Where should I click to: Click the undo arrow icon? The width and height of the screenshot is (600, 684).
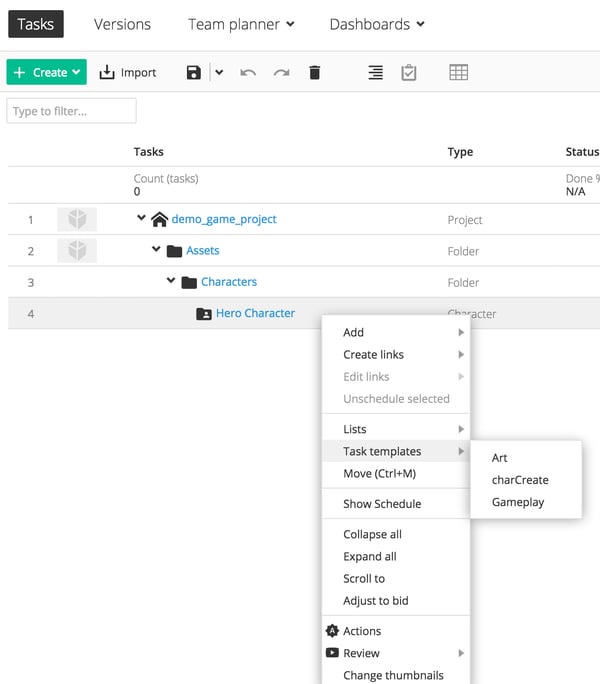(x=248, y=73)
